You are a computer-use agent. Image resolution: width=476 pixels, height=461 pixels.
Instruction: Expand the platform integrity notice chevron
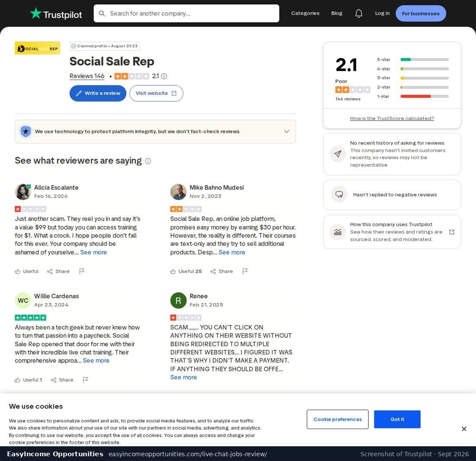pos(286,132)
